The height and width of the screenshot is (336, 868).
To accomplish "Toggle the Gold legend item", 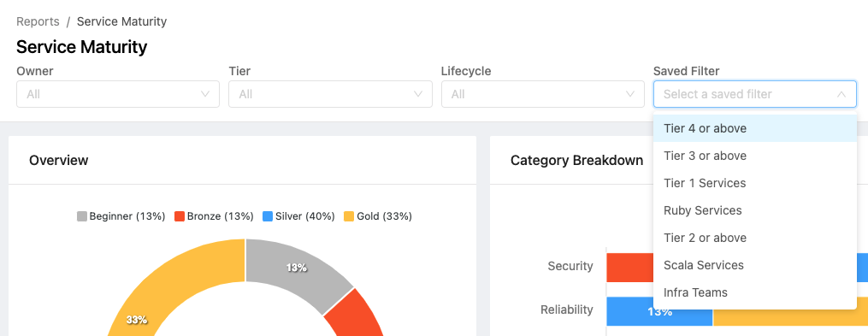I will point(378,216).
